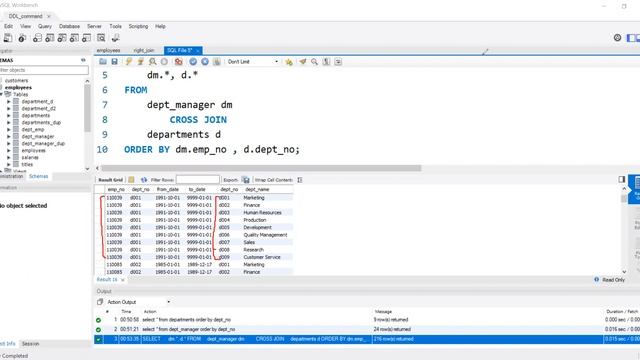This screenshot has width=640, height=360.
Task: Click the filter objects search field
Action: [43, 70]
